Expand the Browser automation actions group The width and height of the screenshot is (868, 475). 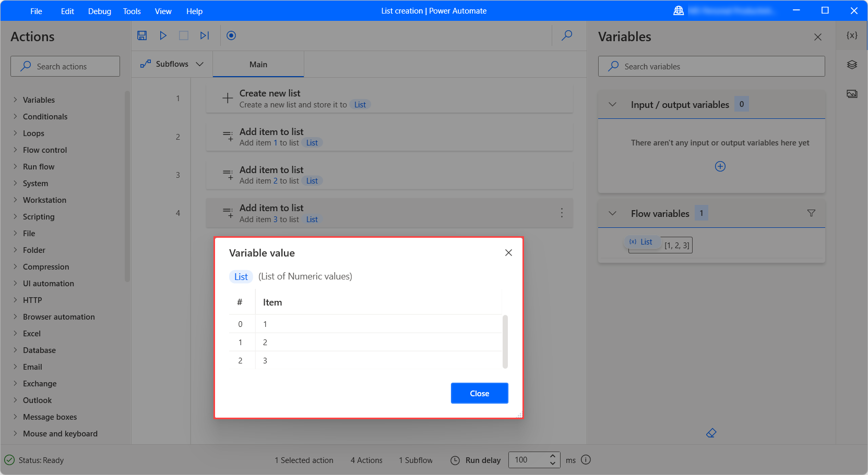tap(58, 316)
